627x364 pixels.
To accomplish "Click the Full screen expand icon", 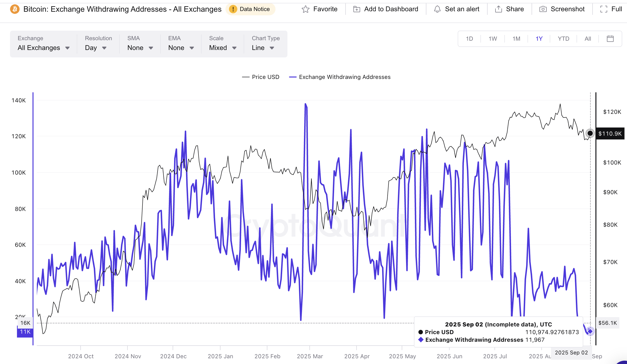I will pos(604,9).
